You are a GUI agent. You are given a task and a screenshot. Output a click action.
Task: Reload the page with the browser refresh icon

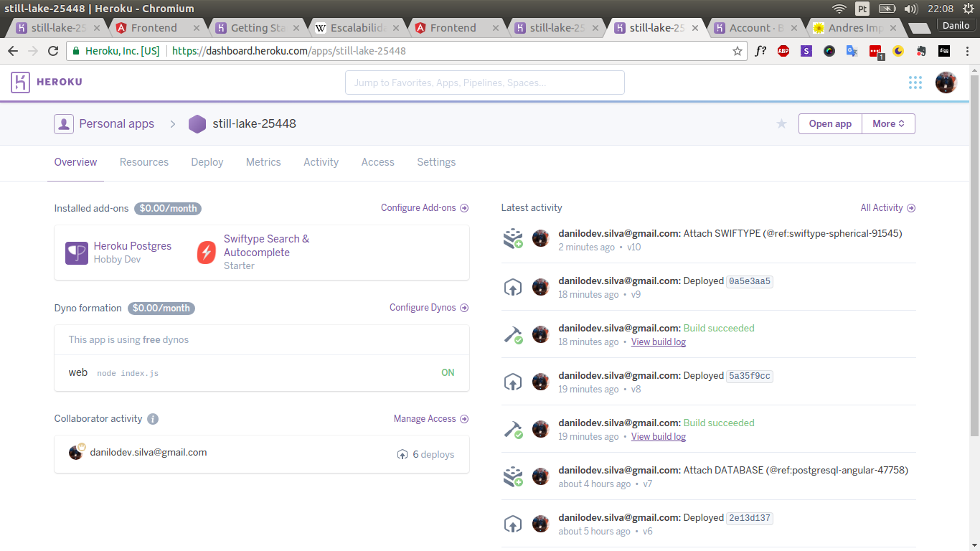click(x=53, y=51)
